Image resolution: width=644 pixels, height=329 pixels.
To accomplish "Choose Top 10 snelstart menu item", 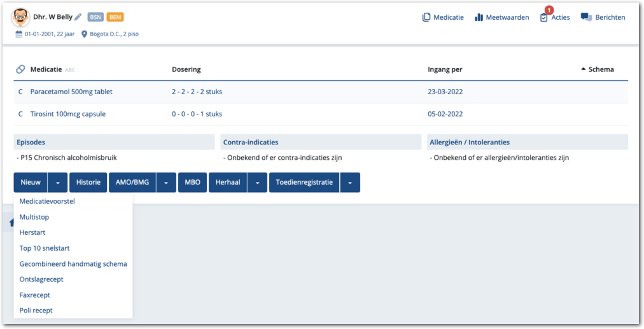I will 46,248.
